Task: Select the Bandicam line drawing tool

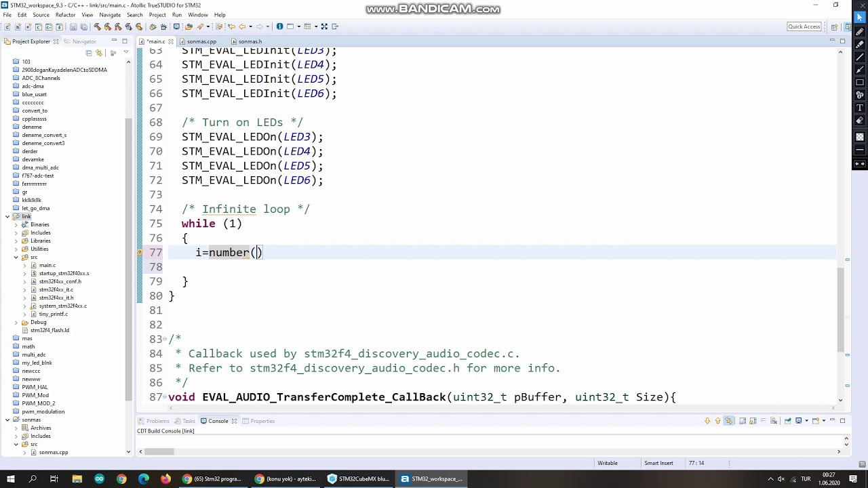Action: click(x=860, y=57)
